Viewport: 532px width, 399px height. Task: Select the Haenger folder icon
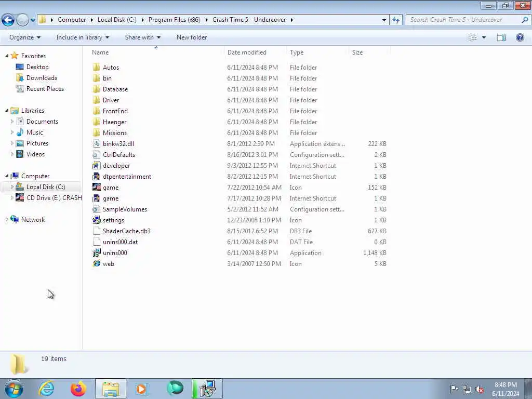97,122
